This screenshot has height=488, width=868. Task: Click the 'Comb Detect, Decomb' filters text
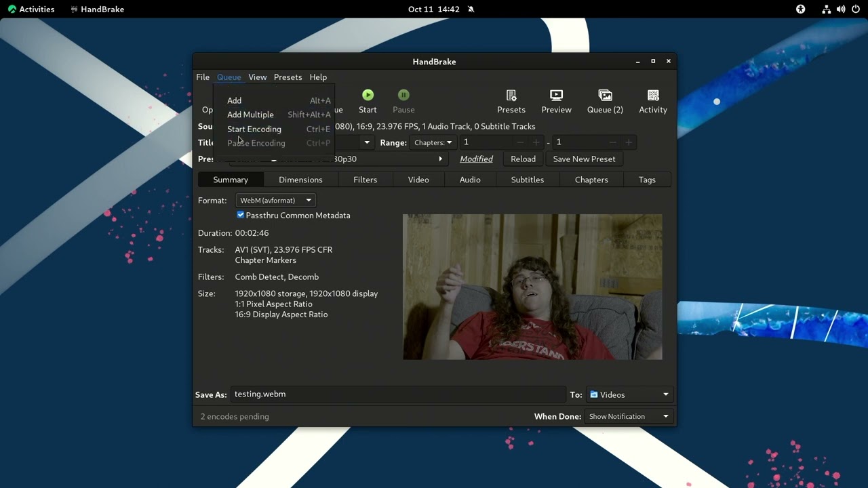[277, 277]
